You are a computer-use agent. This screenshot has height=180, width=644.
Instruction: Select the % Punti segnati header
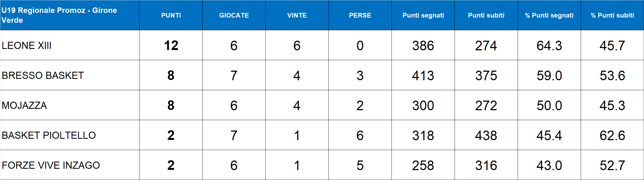pos(549,15)
